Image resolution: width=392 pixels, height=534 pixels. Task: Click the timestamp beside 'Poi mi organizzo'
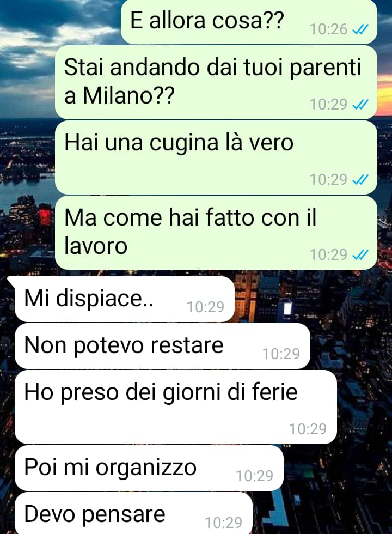(x=255, y=476)
